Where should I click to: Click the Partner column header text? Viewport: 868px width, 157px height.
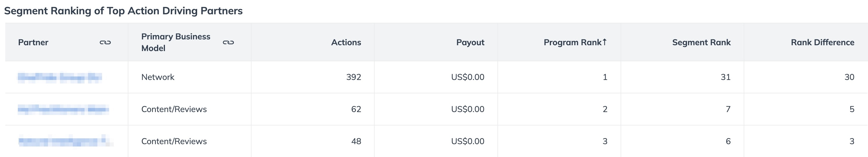[33, 42]
